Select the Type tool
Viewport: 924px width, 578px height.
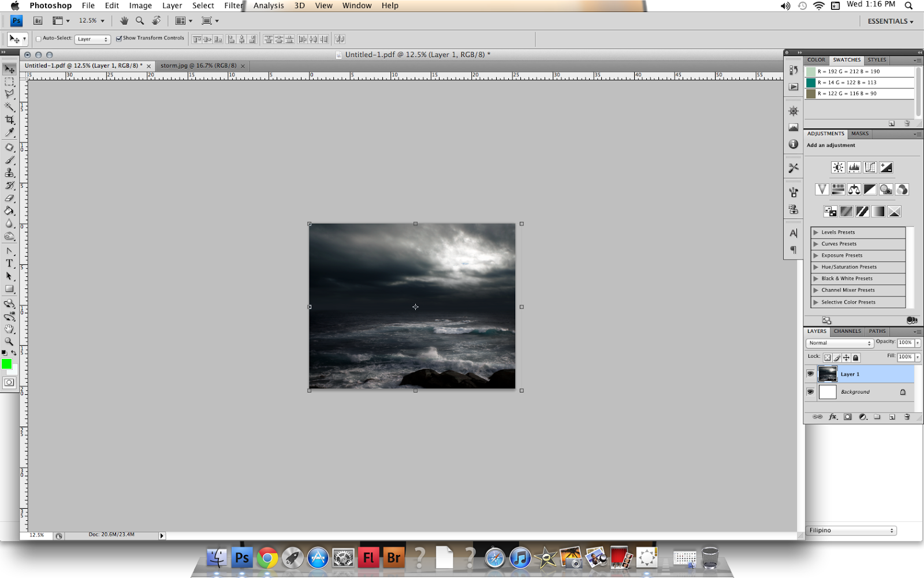pos(9,264)
